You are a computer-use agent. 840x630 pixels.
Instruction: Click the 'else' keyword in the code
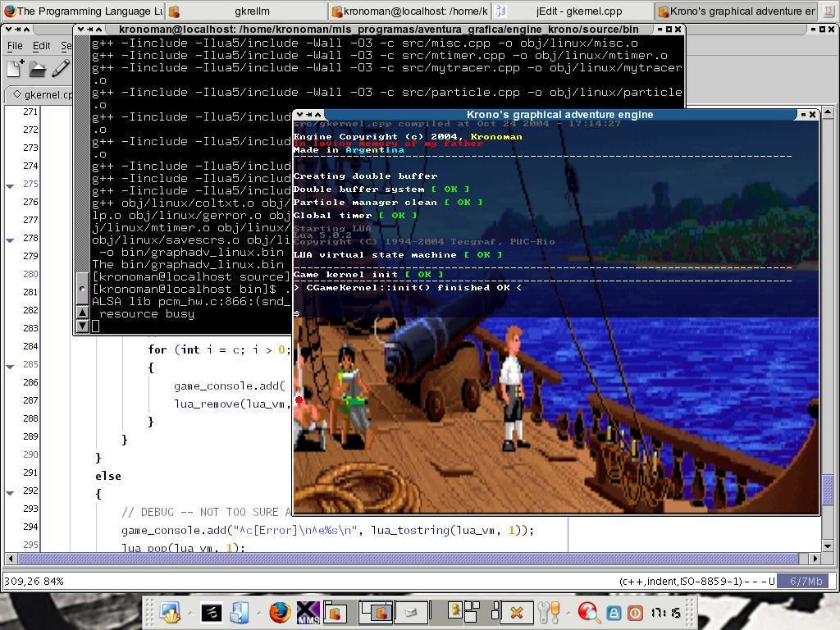click(x=108, y=476)
